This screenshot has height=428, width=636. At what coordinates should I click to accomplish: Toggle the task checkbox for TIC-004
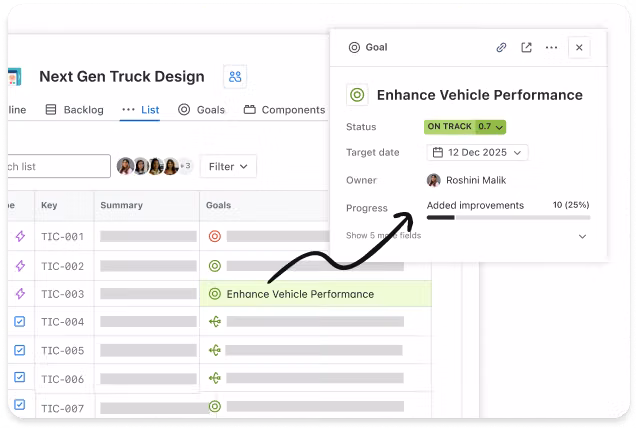(x=20, y=322)
